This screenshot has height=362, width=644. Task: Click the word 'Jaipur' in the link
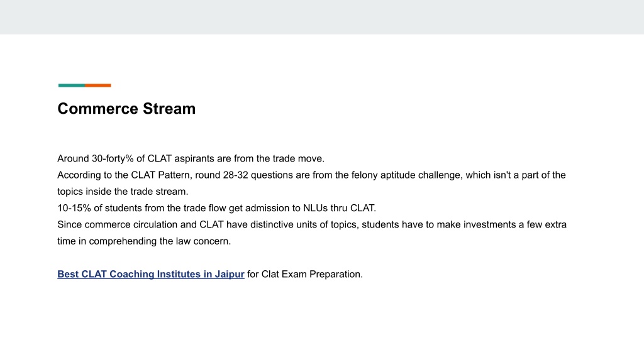[230, 274]
